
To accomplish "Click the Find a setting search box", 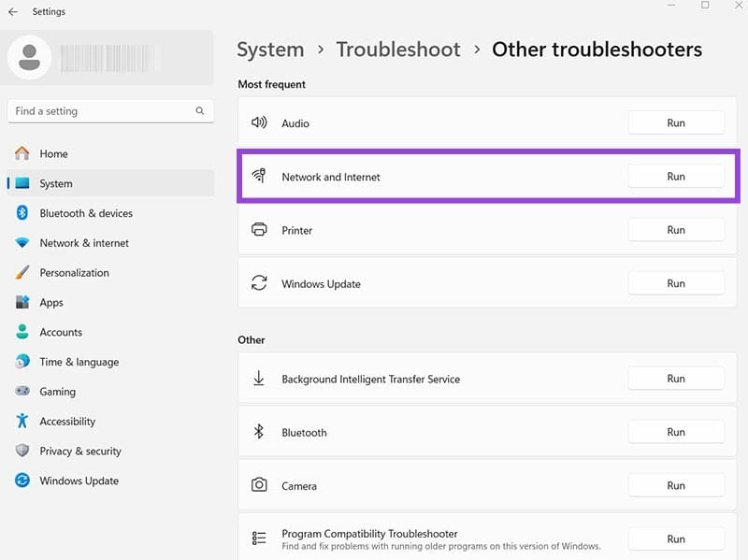I will (x=110, y=110).
